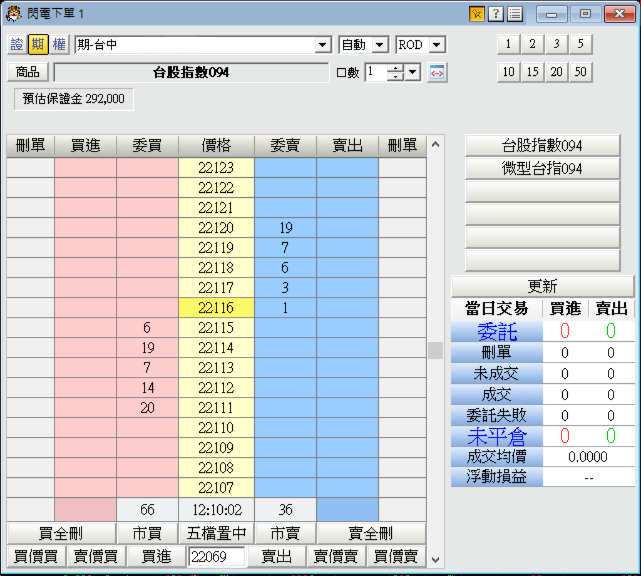Select the 期 futures toggle

coord(38,44)
